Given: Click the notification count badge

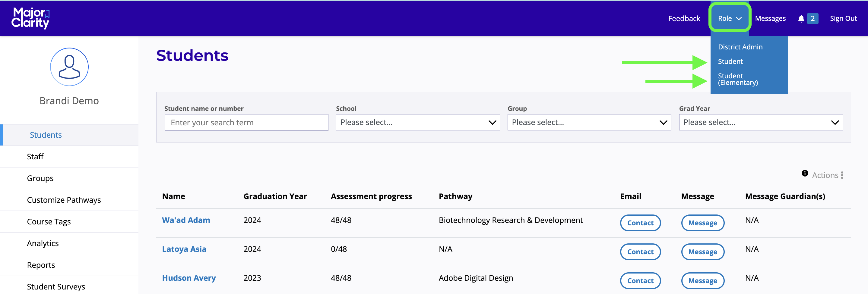Looking at the screenshot, I should [x=813, y=18].
